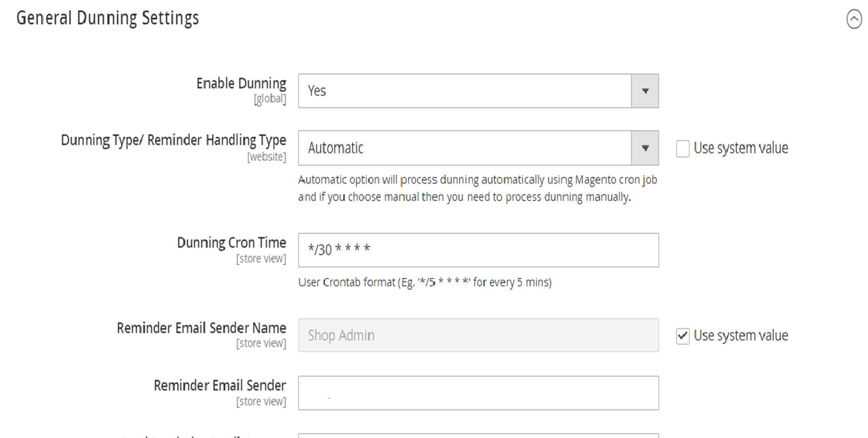Click Use system value label beside Shop Admin
The image size is (868, 438).
tap(741, 335)
